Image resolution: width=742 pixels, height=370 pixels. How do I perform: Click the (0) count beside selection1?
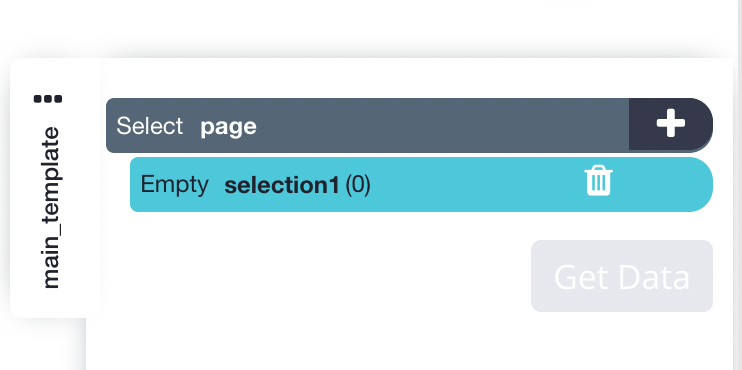358,185
